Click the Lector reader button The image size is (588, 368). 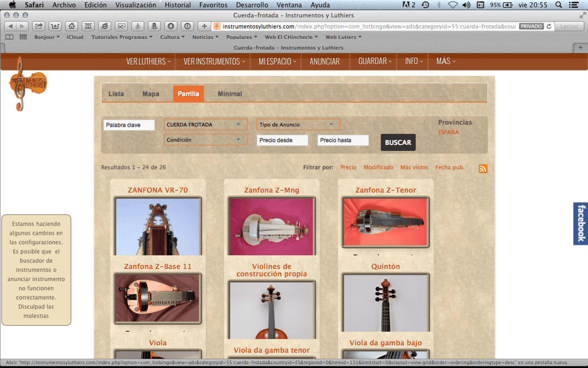pos(569,26)
